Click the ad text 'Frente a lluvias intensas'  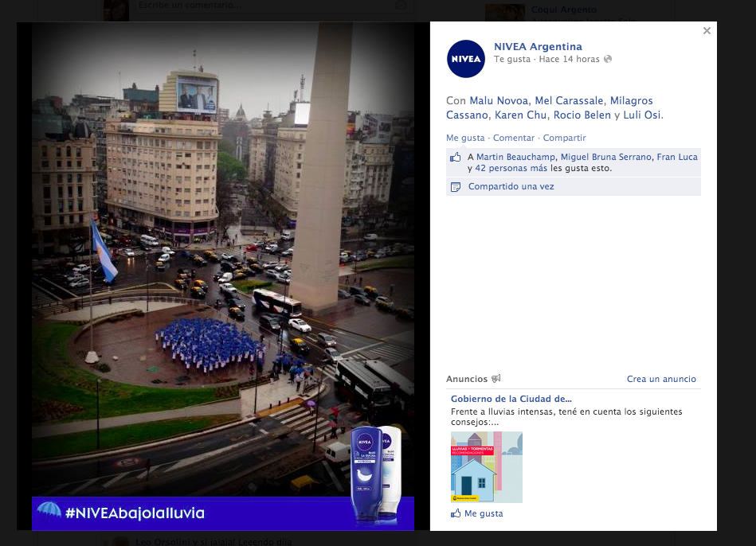coord(503,411)
